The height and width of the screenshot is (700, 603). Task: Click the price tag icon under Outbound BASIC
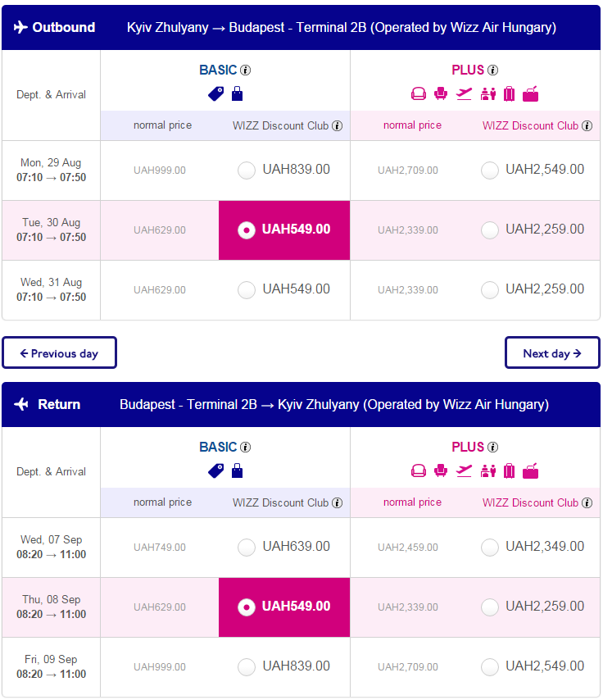coord(216,93)
